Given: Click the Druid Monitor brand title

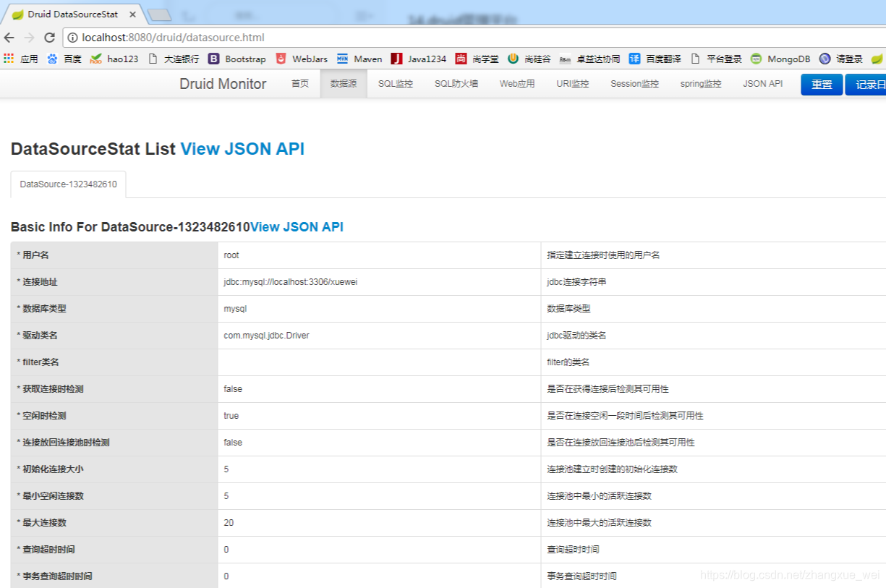Looking at the screenshot, I should [223, 84].
